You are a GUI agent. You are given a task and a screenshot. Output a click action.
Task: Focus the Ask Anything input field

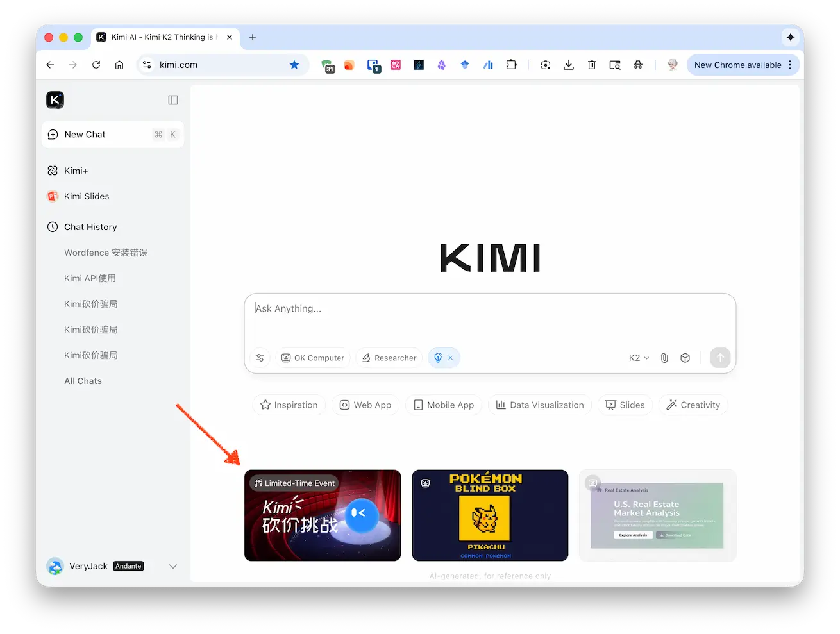[x=490, y=319]
